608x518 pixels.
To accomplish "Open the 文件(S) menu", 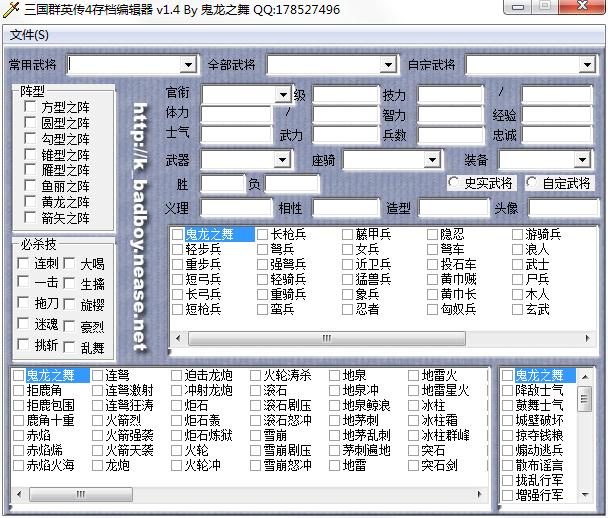I will pos(29,35).
